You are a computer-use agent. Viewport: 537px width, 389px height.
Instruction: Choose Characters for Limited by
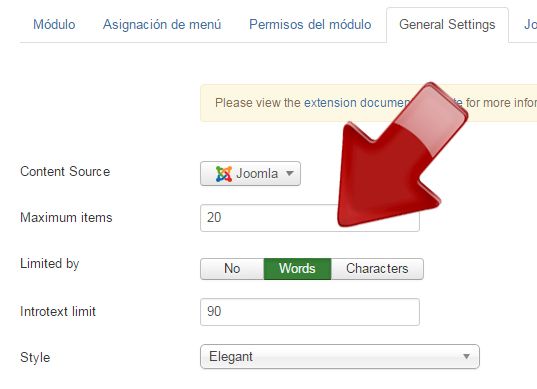pyautogui.click(x=377, y=269)
